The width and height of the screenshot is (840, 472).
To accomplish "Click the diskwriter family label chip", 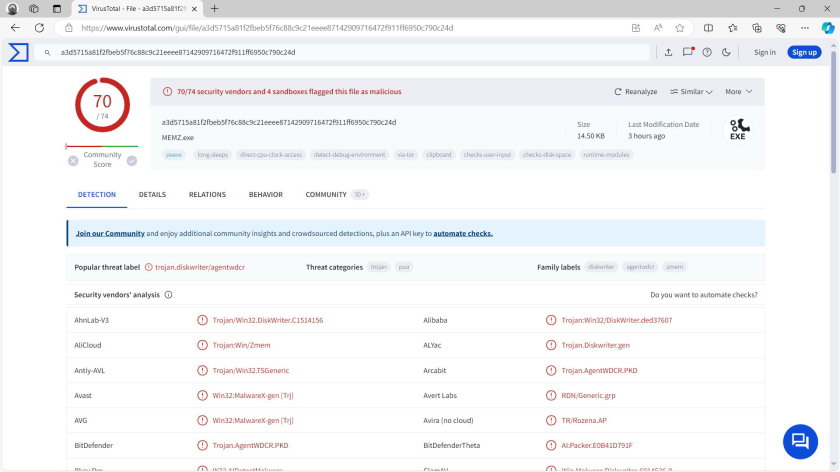I will (x=601, y=267).
